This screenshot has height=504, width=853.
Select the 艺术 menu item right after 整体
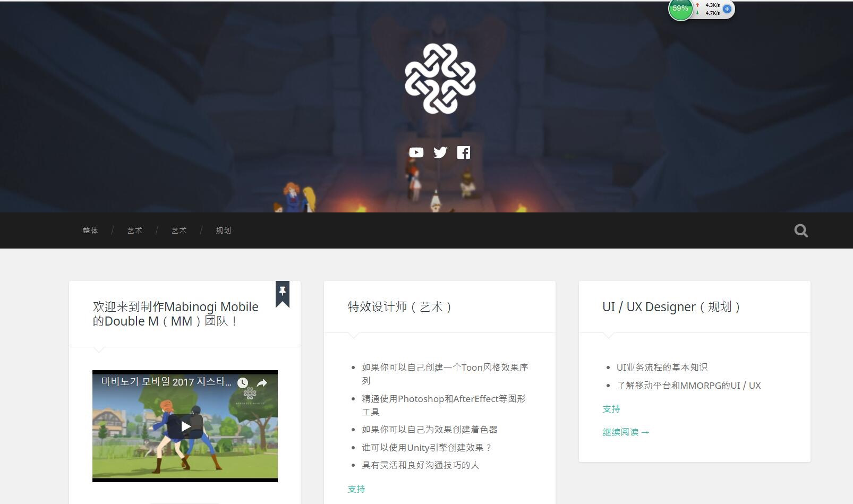(x=135, y=230)
